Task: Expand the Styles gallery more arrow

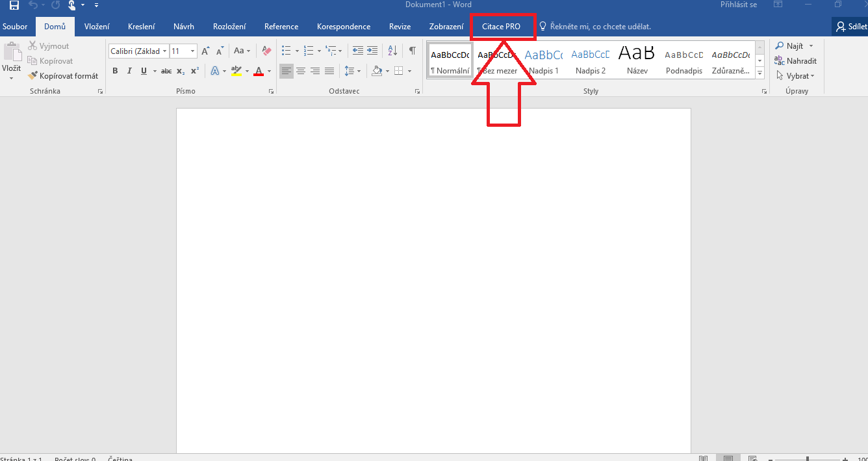Action: (760, 73)
